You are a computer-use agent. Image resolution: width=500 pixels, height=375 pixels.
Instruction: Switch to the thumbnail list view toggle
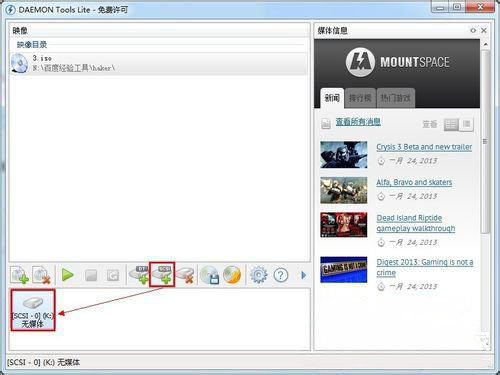451,125
